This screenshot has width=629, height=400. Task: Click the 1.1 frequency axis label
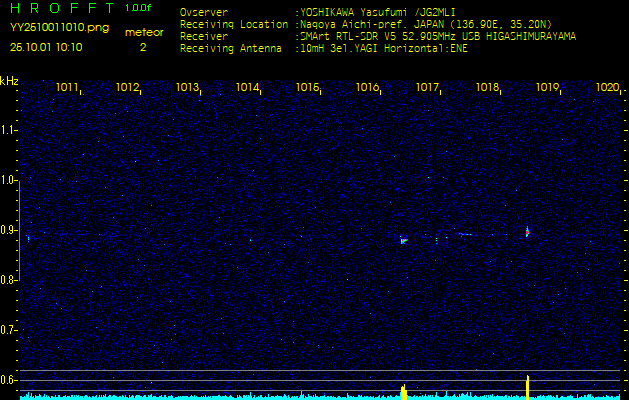pyautogui.click(x=9, y=130)
